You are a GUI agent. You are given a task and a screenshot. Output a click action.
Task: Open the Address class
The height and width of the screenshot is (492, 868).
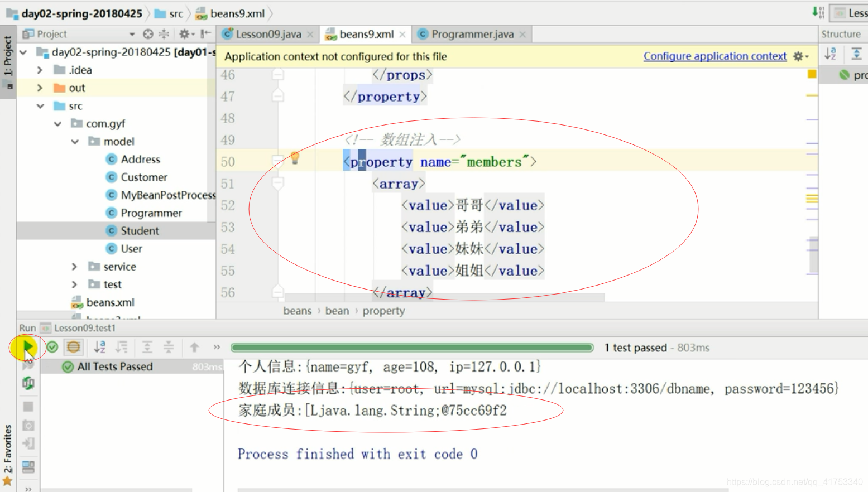tap(140, 160)
